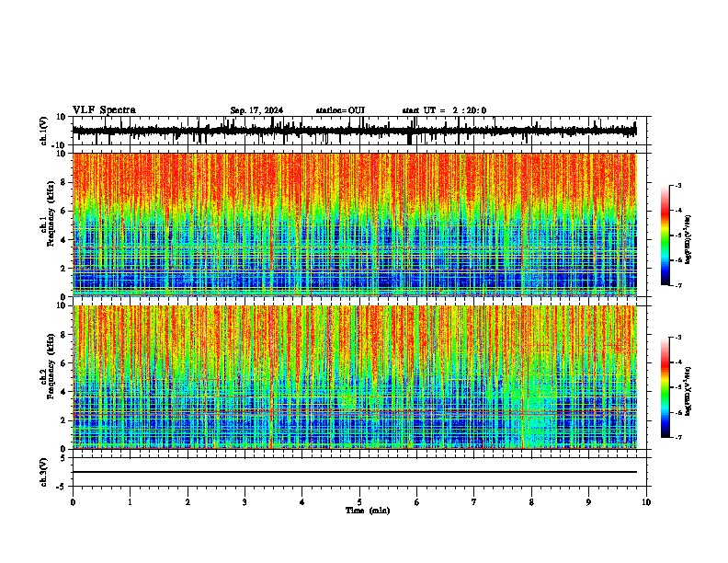Click the ch.1 spectrogram panel

pyautogui.click(x=355, y=224)
